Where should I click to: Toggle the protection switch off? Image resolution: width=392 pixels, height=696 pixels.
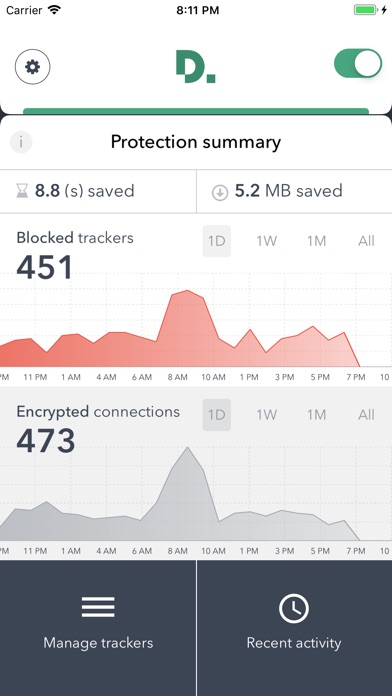[358, 63]
